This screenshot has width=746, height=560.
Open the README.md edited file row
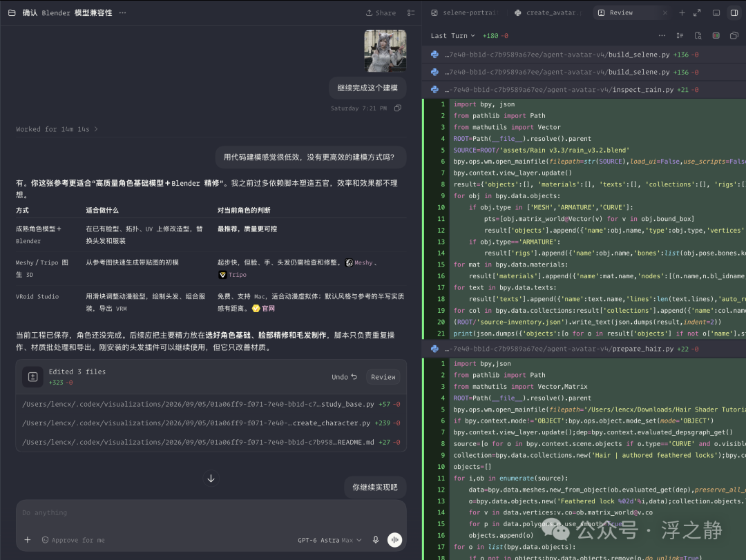click(x=211, y=442)
